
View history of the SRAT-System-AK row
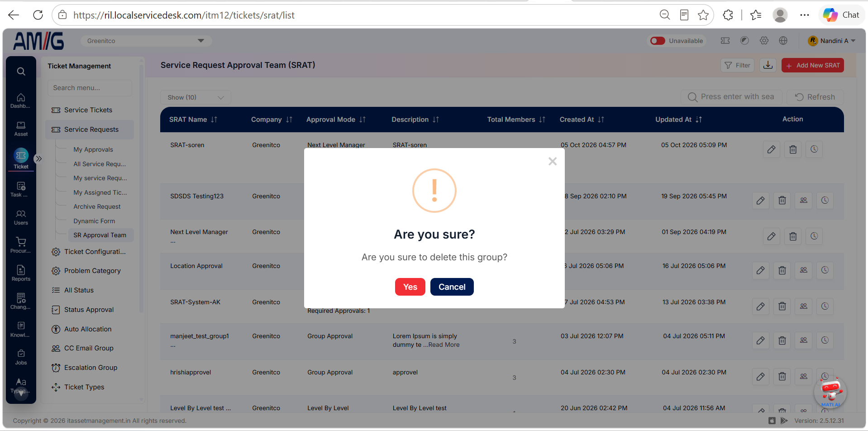(825, 306)
